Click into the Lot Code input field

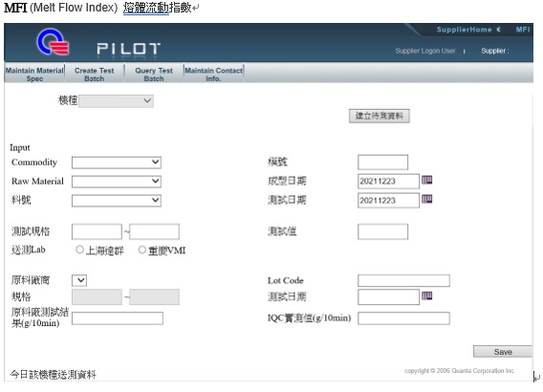click(x=403, y=280)
